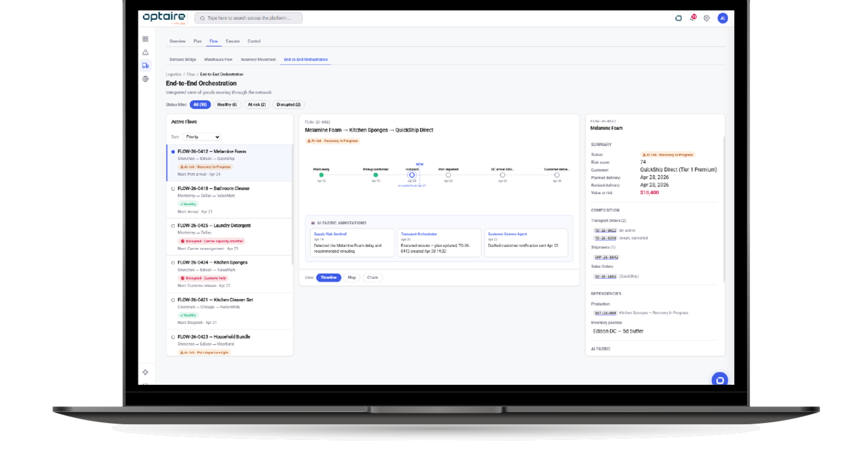Switch to Chain view
This screenshot has width=868, height=470.
click(x=373, y=278)
